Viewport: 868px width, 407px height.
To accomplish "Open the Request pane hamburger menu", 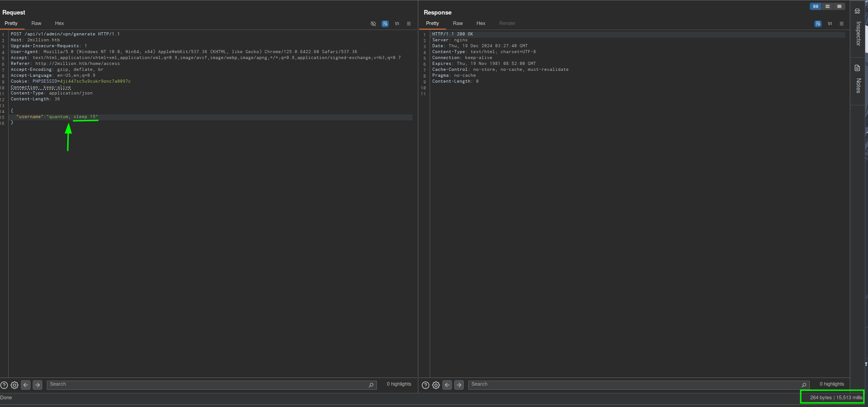I will click(x=409, y=24).
